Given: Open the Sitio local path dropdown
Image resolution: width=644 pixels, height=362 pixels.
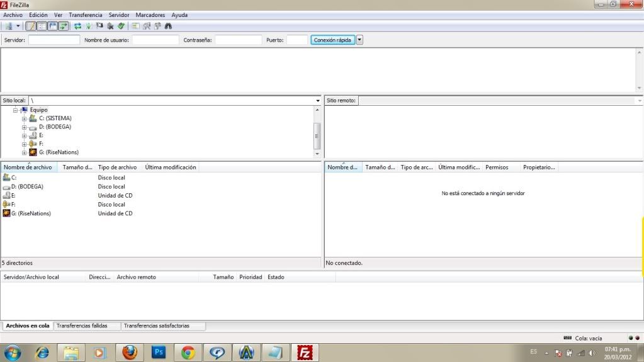Looking at the screenshot, I should pyautogui.click(x=317, y=100).
